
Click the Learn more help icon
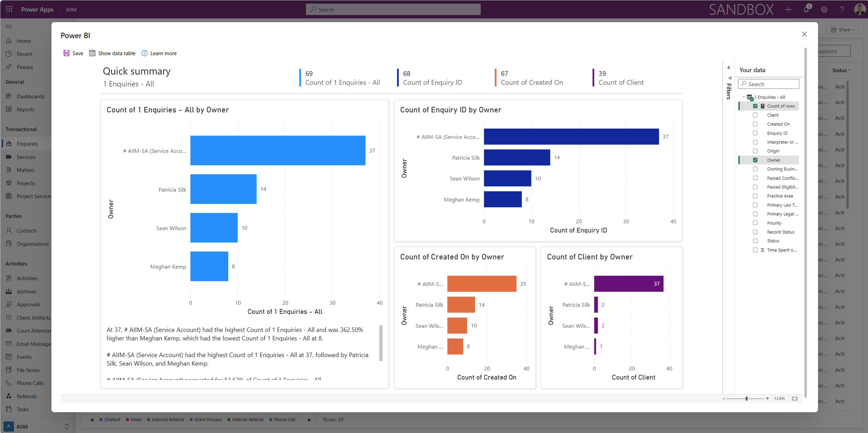pos(144,53)
